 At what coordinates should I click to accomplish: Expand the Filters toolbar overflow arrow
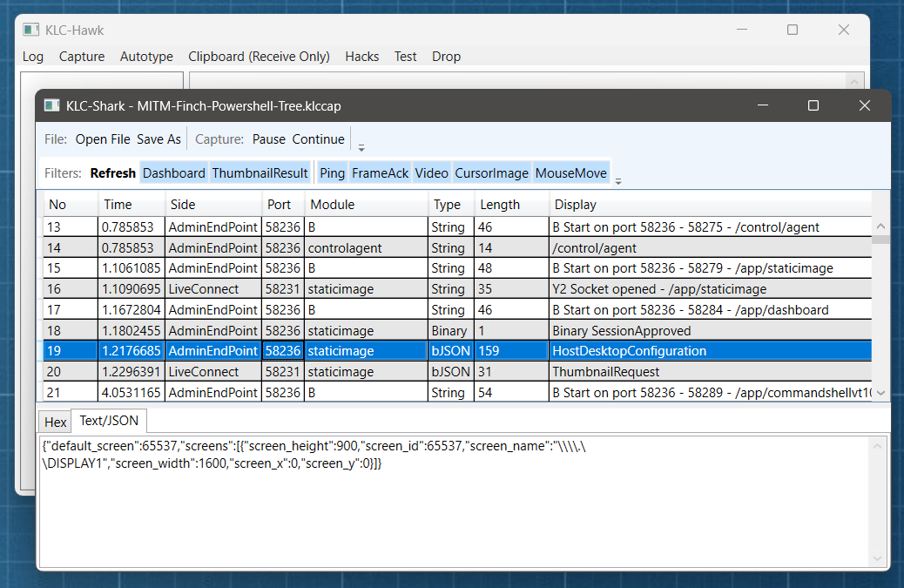pyautogui.click(x=618, y=181)
